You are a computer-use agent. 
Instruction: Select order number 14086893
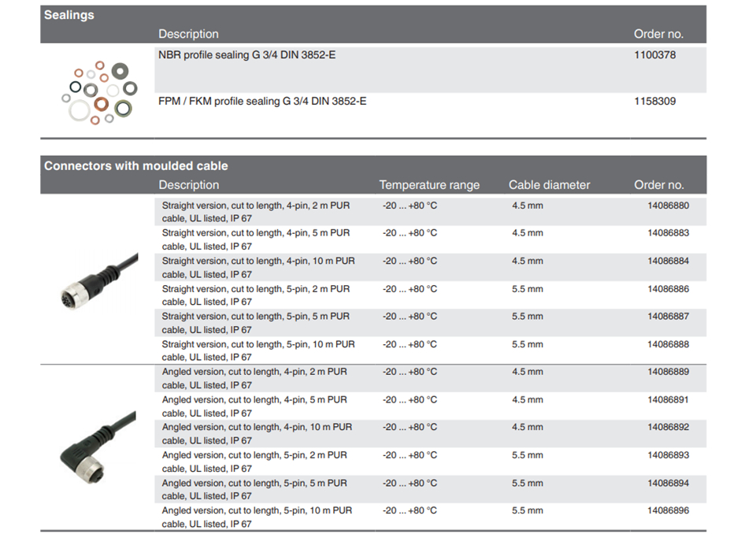point(669,455)
